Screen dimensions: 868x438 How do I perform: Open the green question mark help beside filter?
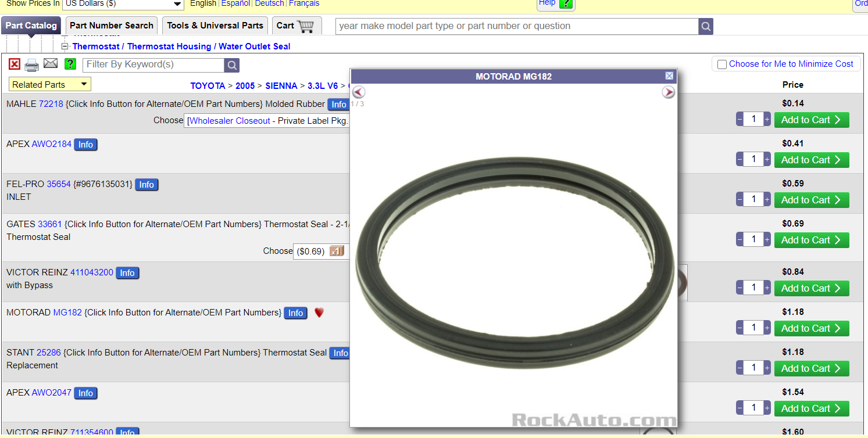(70, 64)
